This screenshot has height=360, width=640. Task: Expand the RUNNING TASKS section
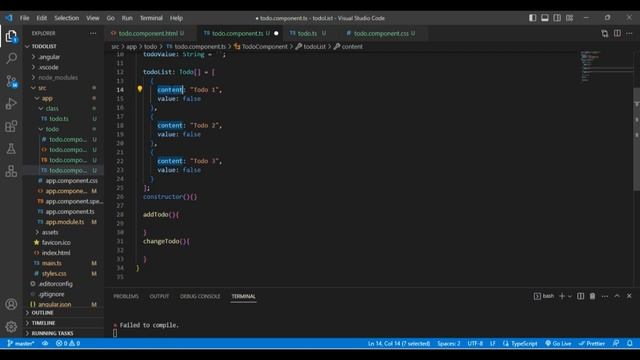tap(63, 333)
